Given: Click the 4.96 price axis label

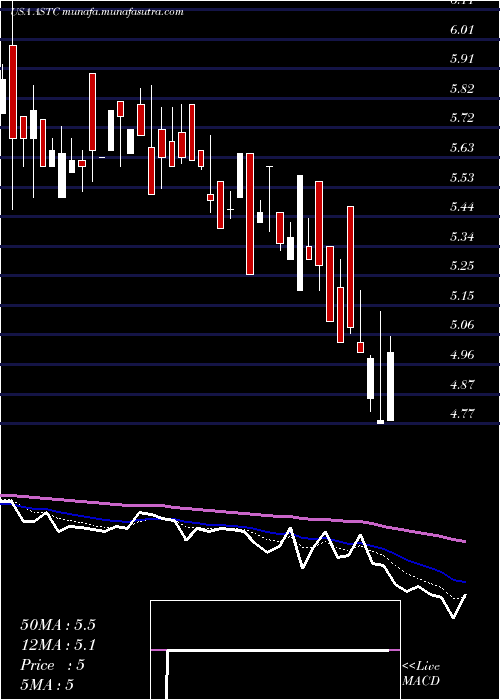Looking at the screenshot, I should coord(462,355).
